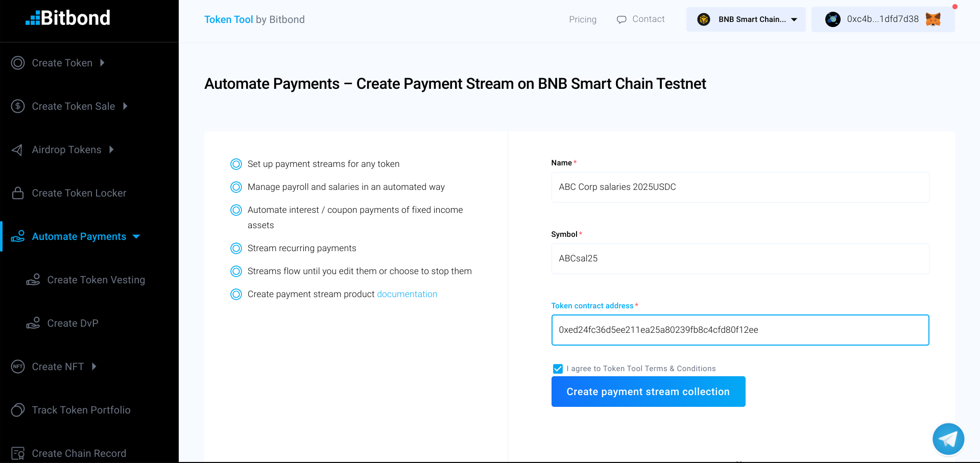Open the Telegram chat bubble
Viewport: 980px width, 463px height.
tap(948, 439)
